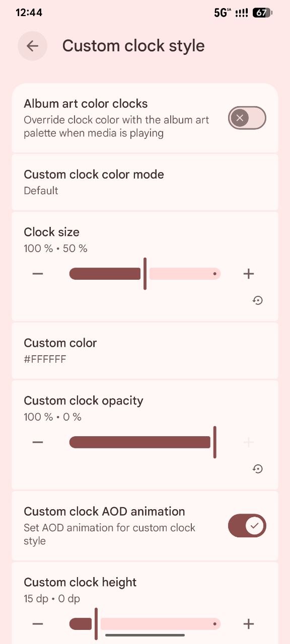Increase custom clock height with plus
This screenshot has width=290, height=644.
coord(248,624)
